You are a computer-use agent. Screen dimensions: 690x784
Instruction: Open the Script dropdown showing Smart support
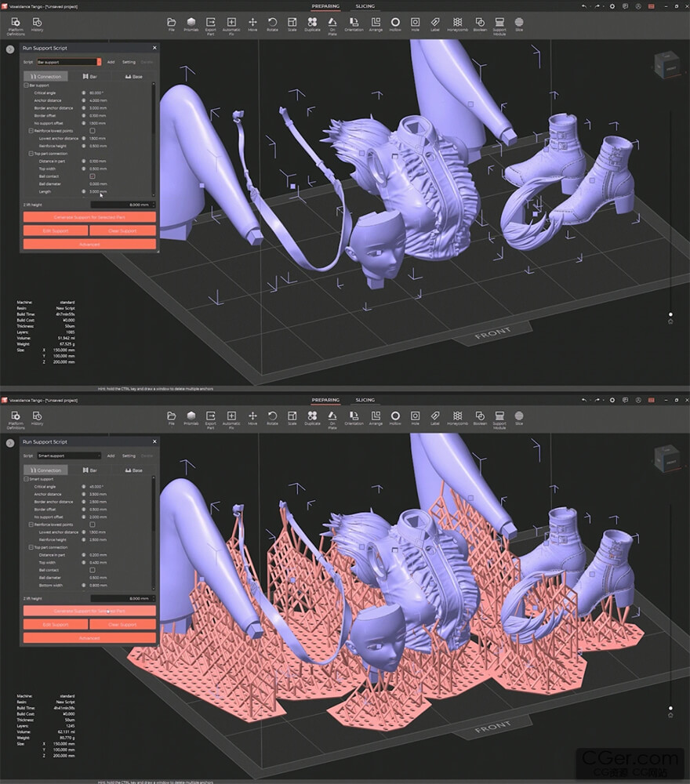pyautogui.click(x=69, y=456)
